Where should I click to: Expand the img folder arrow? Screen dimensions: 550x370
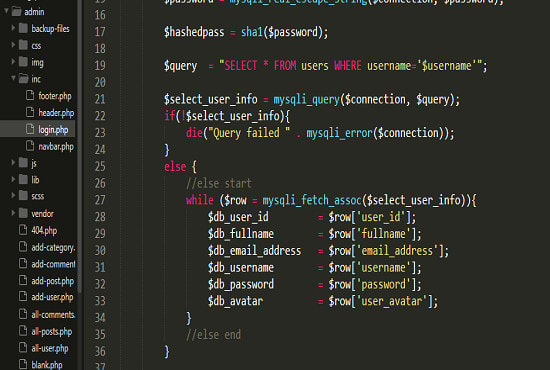point(13,61)
